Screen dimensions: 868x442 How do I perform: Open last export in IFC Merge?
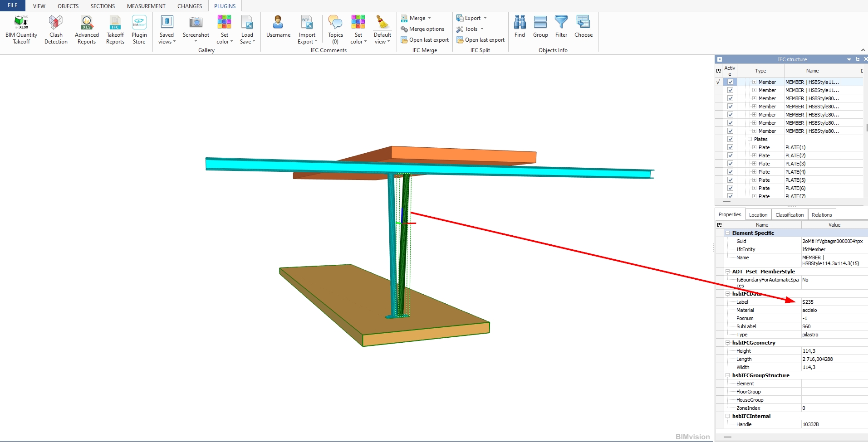point(425,40)
